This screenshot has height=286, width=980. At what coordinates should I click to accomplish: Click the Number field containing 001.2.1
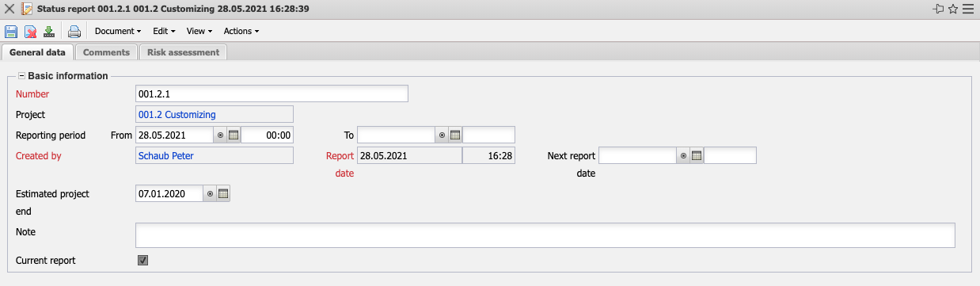pyautogui.click(x=272, y=94)
